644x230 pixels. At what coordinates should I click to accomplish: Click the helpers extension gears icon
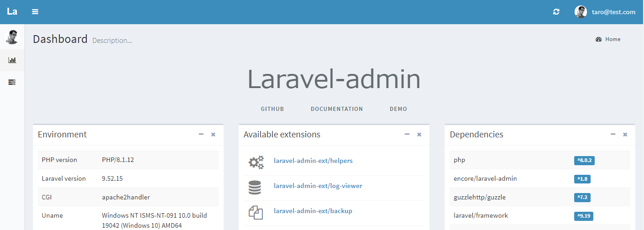pyautogui.click(x=256, y=162)
